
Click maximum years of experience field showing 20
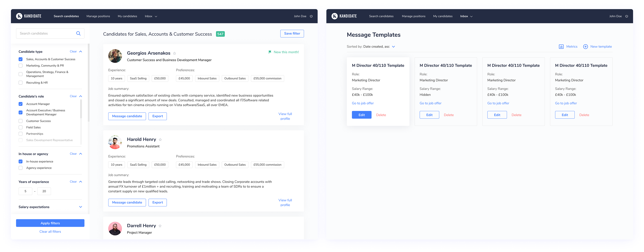44,191
